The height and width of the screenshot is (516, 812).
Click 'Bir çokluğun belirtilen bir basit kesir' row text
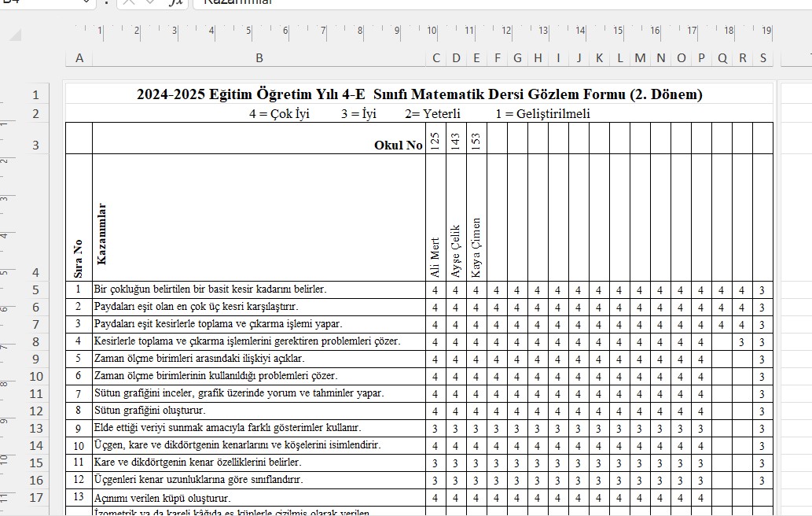pyautogui.click(x=210, y=289)
